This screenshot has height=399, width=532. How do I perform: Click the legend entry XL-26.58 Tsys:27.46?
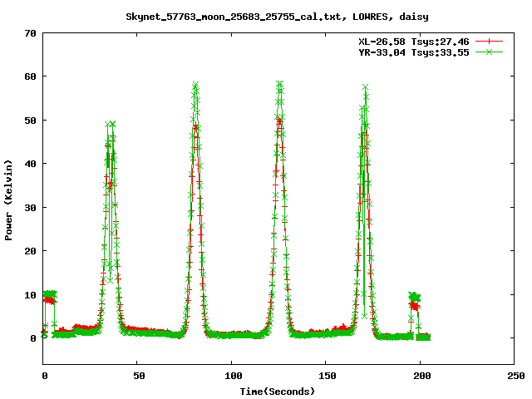click(414, 42)
